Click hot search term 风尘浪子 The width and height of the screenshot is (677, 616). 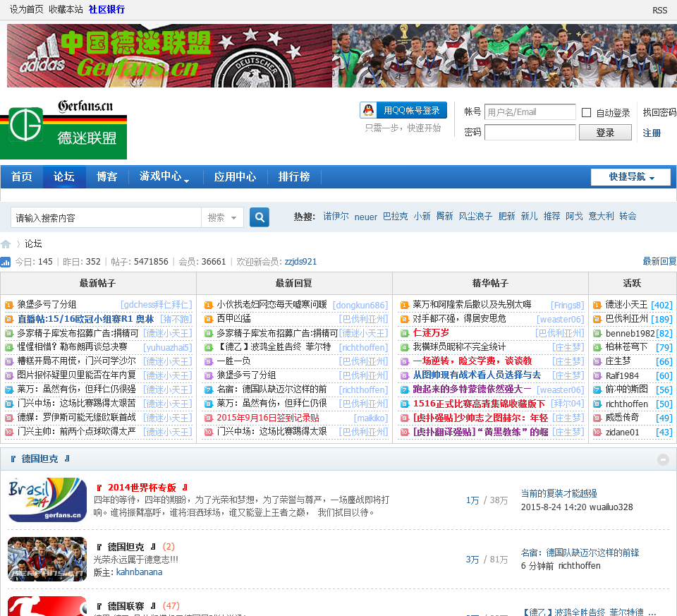475,217
